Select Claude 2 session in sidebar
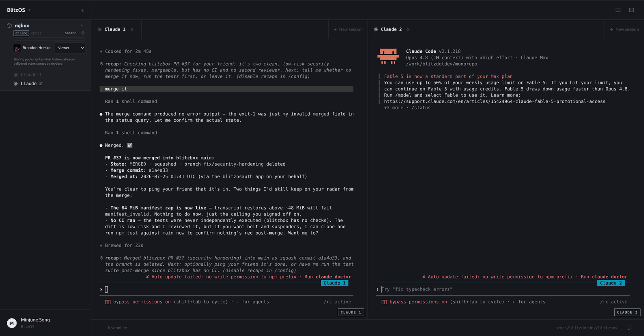This screenshot has width=644, height=336. pos(31,84)
